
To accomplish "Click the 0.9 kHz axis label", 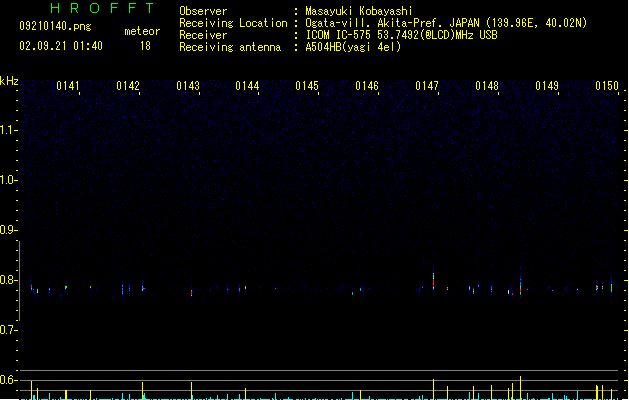I will click(x=8, y=230).
